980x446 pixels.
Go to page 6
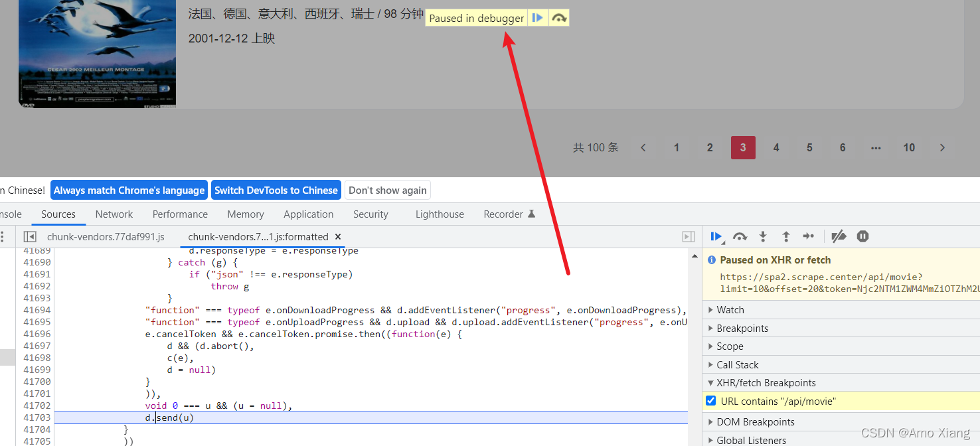843,147
